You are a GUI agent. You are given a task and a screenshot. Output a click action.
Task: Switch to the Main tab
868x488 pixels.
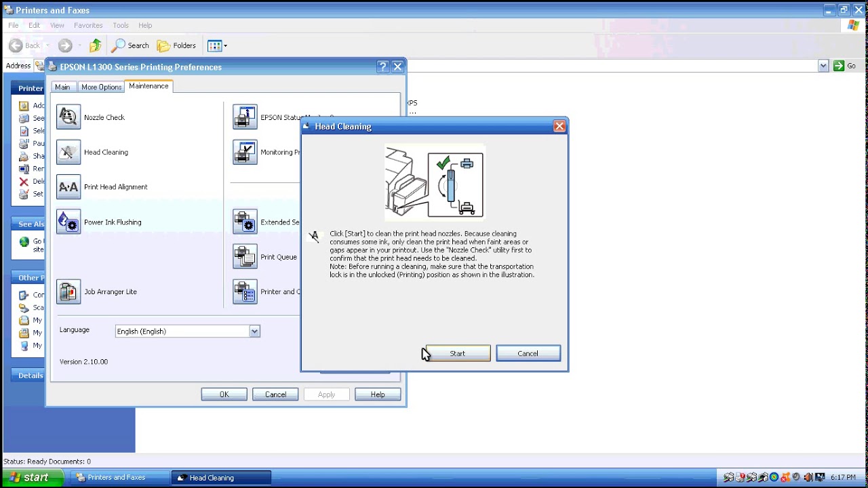coord(62,87)
